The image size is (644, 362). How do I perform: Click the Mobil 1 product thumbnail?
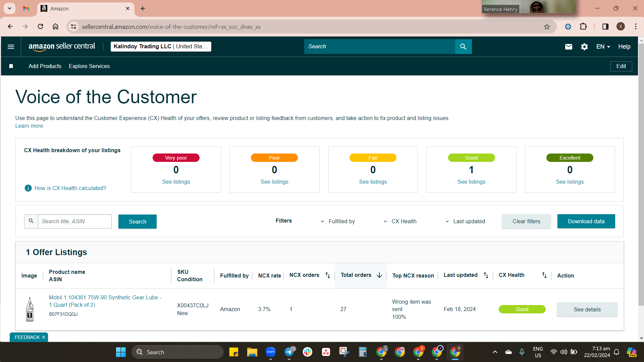(x=30, y=309)
